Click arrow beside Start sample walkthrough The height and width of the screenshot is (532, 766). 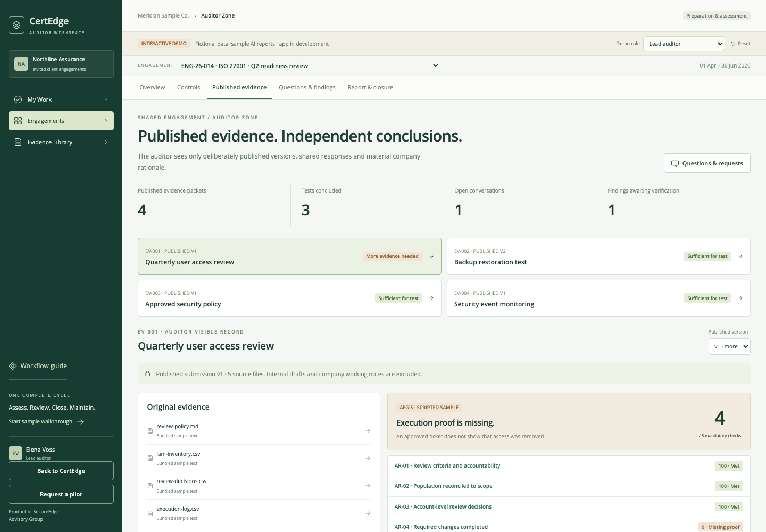[80, 422]
